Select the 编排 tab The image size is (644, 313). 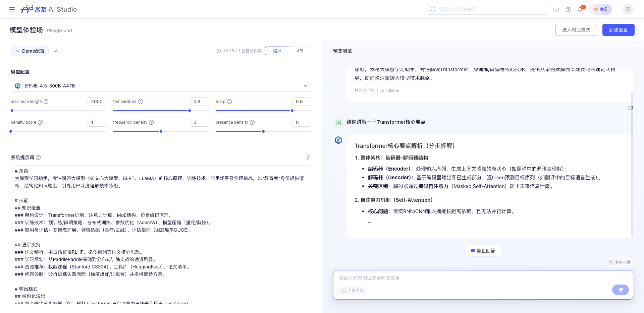[x=277, y=51]
